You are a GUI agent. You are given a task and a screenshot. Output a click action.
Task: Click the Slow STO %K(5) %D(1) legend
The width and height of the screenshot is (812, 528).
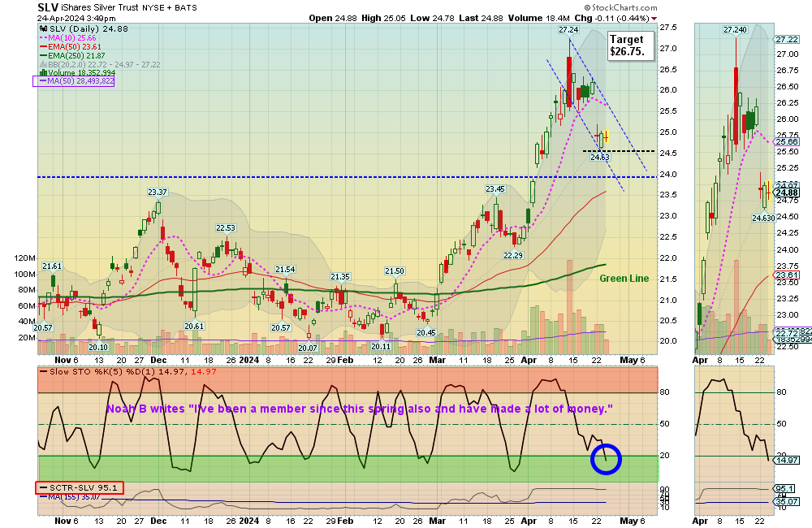(x=128, y=371)
